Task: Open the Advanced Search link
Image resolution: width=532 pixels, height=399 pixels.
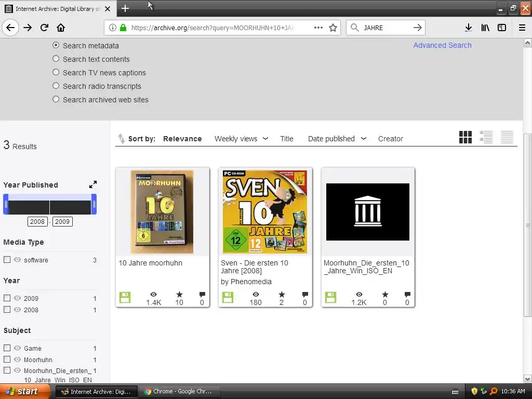Action: (442, 45)
